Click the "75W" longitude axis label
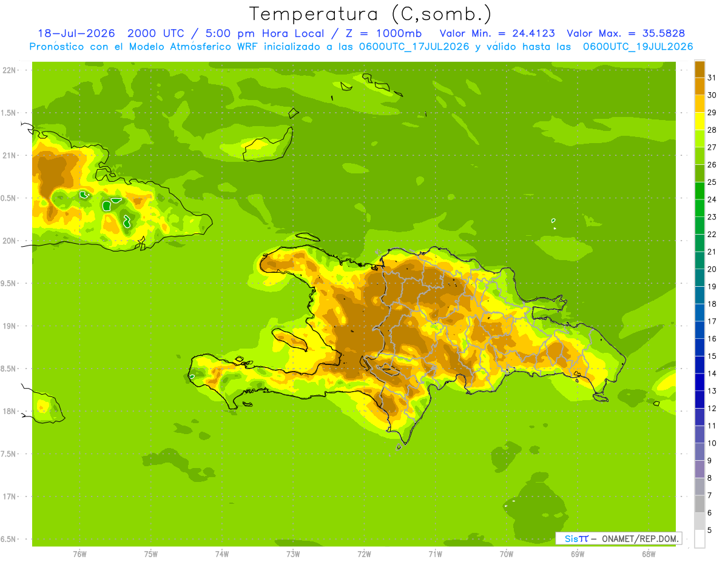The width and height of the screenshot is (728, 562). point(150,555)
